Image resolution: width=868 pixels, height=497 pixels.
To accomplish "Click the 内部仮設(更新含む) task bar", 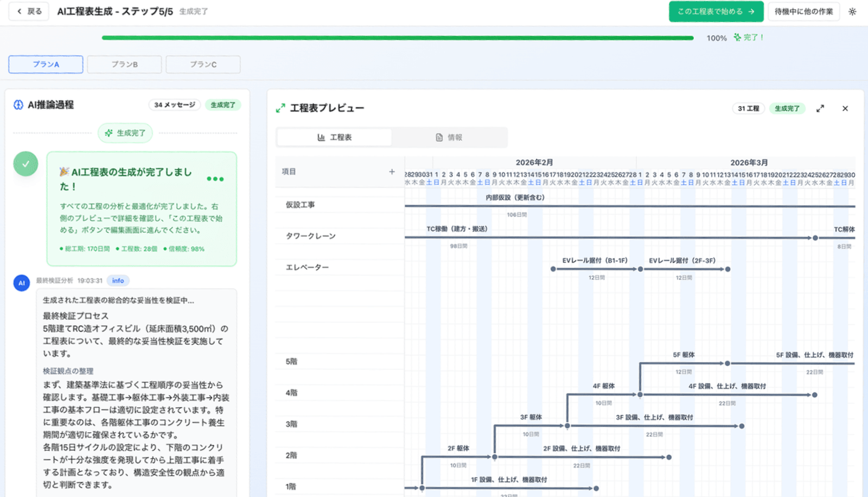I will point(629,206).
